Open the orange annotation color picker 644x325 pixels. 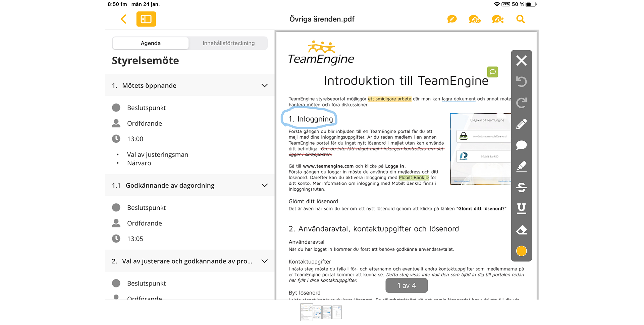[521, 251]
